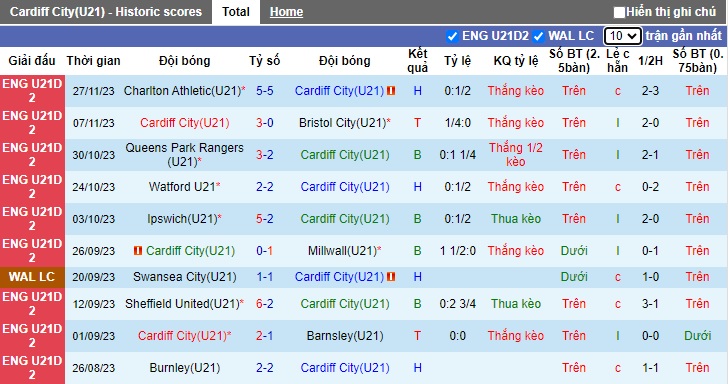Click the 1/2H column header
The width and height of the screenshot is (728, 384).
pos(650,61)
